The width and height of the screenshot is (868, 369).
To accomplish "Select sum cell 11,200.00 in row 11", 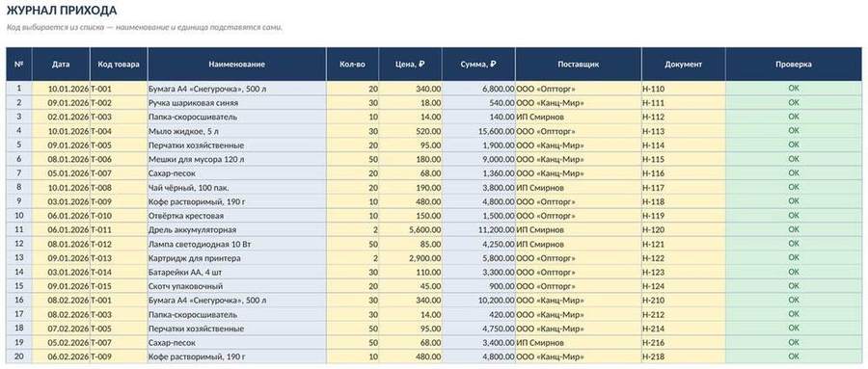I will click(478, 229).
